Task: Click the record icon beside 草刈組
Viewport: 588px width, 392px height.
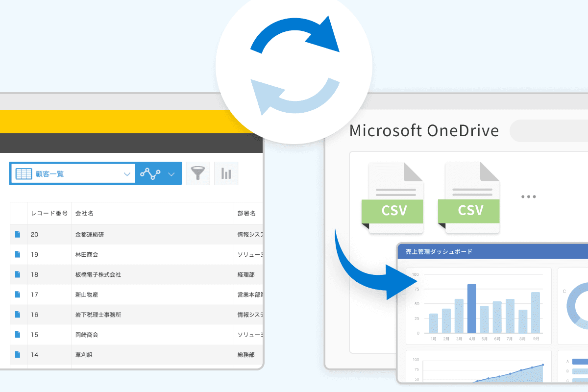Action: (18, 355)
